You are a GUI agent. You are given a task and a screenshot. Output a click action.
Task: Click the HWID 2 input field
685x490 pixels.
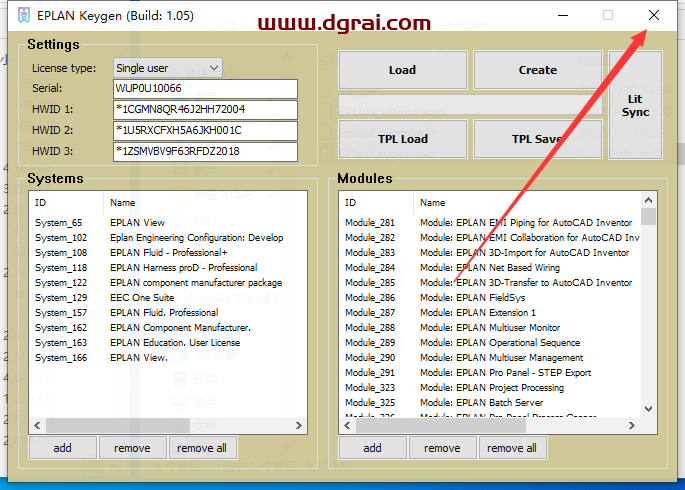click(205, 131)
